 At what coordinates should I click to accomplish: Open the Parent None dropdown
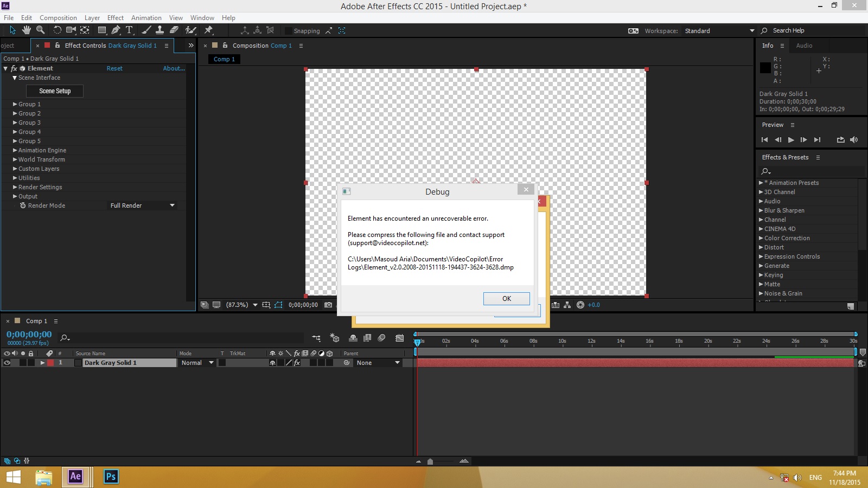(378, 363)
